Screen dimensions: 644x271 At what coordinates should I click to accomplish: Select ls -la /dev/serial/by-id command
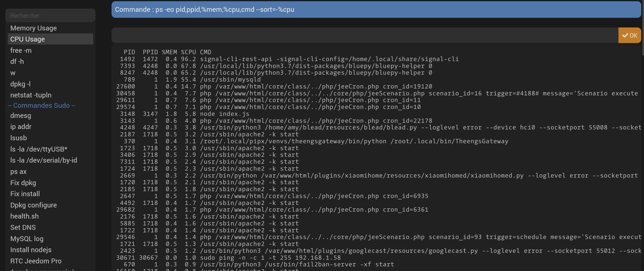[x=44, y=160]
